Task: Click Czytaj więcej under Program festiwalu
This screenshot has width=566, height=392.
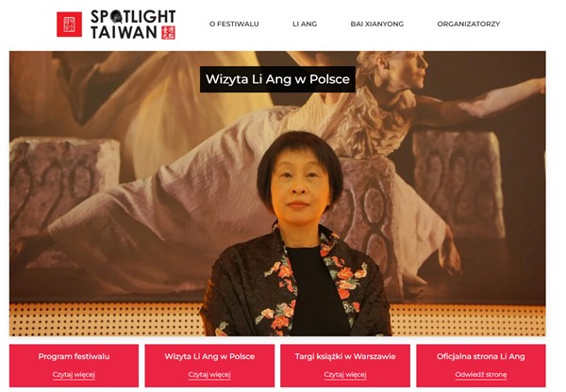Action: click(x=74, y=375)
